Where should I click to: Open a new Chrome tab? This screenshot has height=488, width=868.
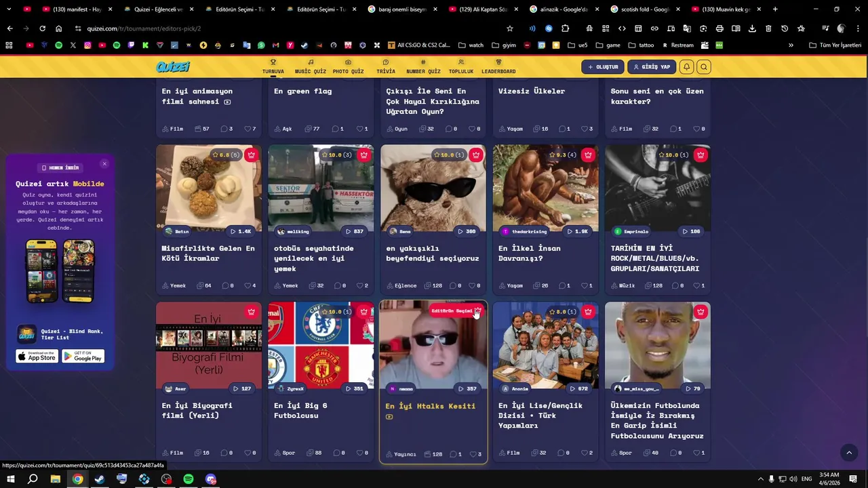point(775,9)
